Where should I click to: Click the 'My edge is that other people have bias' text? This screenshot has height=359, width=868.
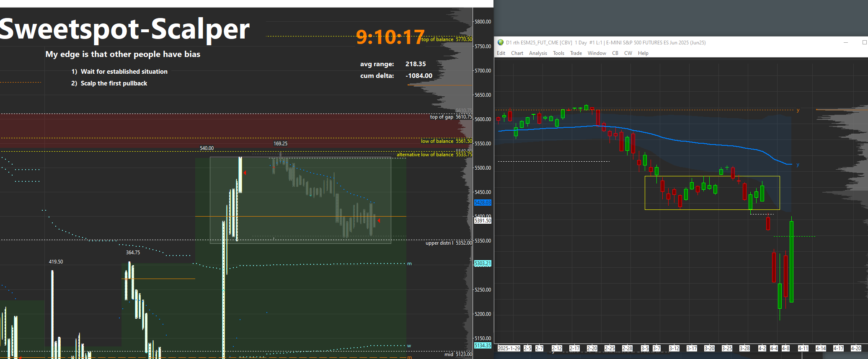pyautogui.click(x=123, y=54)
